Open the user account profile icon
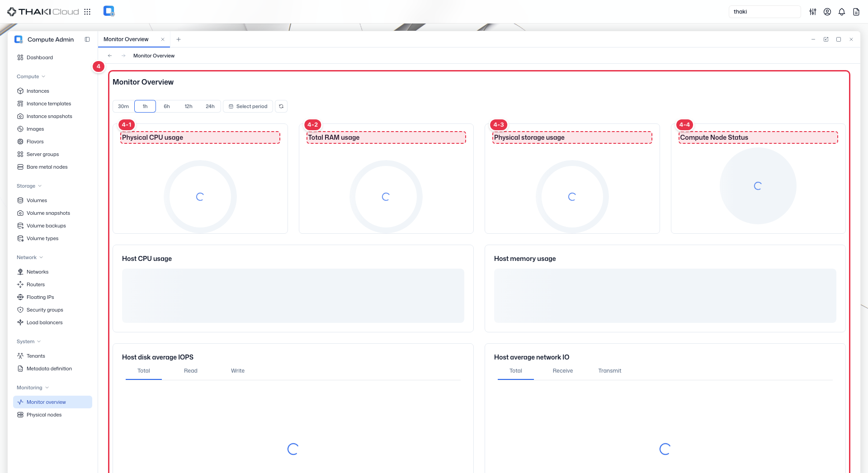868x473 pixels. (827, 12)
